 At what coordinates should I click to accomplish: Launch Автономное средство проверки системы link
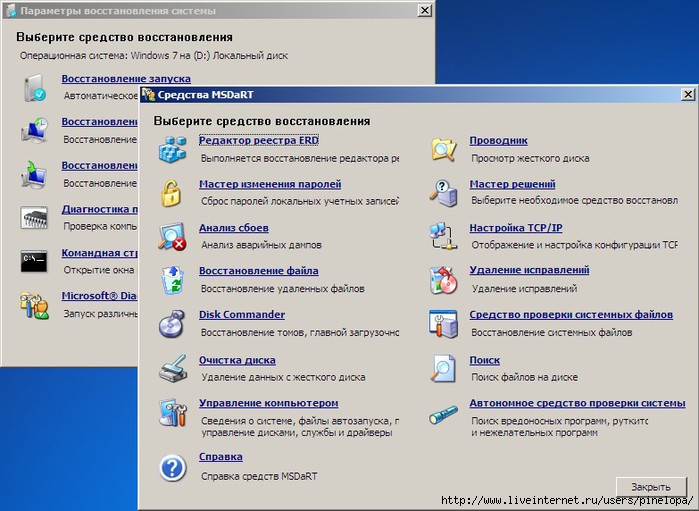(x=577, y=403)
